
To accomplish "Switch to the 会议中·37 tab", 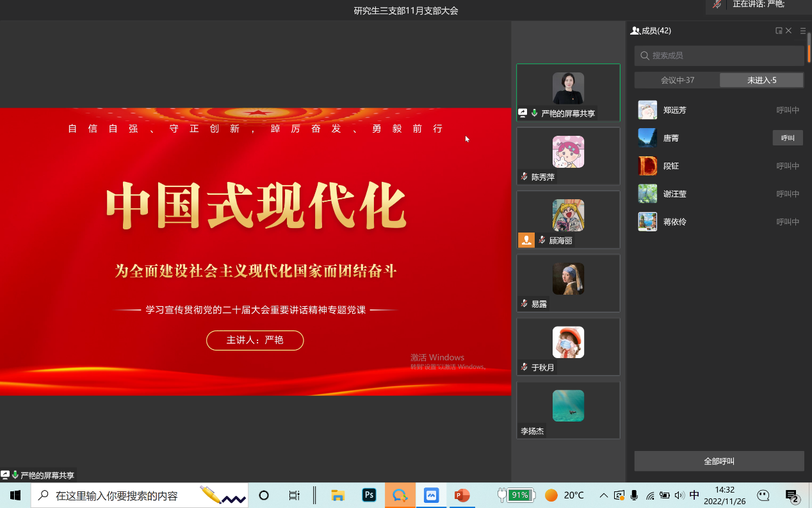I will pyautogui.click(x=677, y=80).
